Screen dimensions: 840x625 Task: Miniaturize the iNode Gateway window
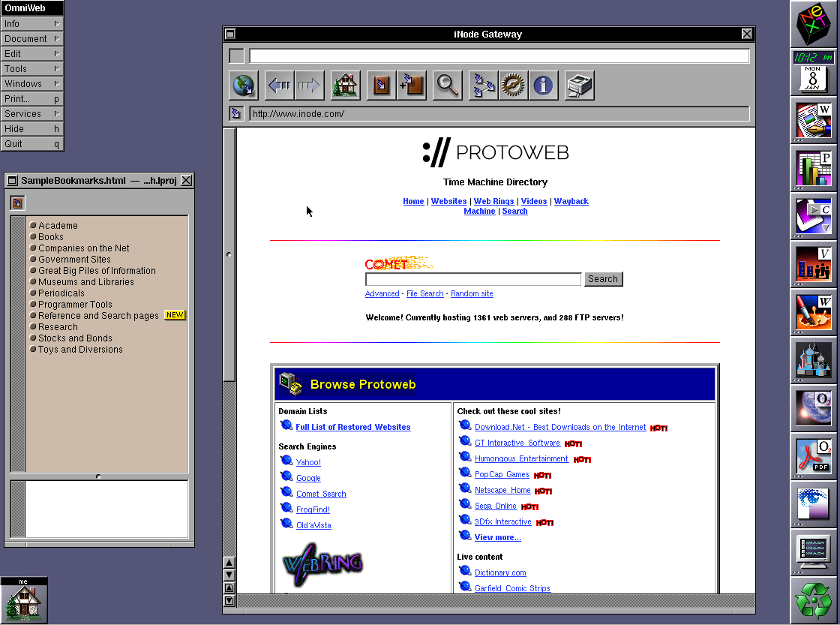click(x=230, y=34)
